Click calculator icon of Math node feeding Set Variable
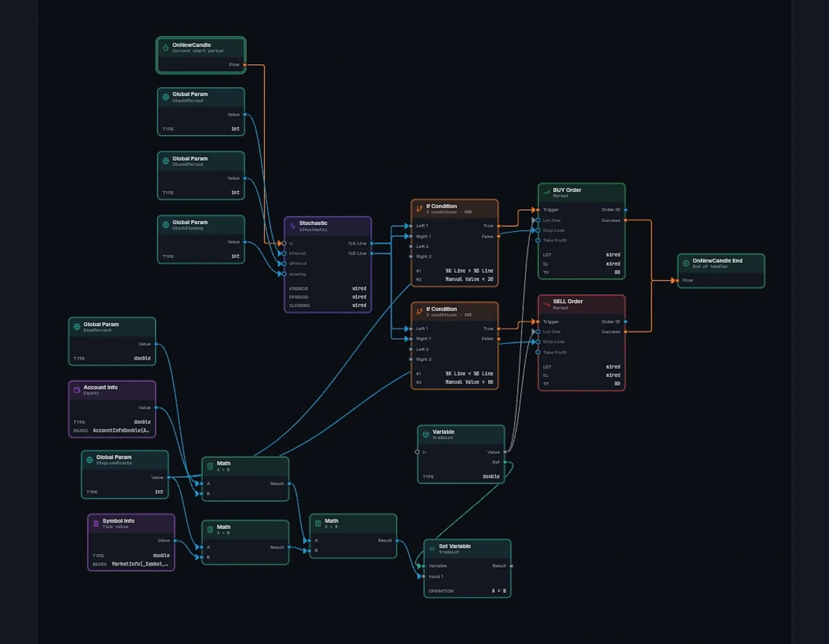This screenshot has height=644, width=829. (318, 523)
